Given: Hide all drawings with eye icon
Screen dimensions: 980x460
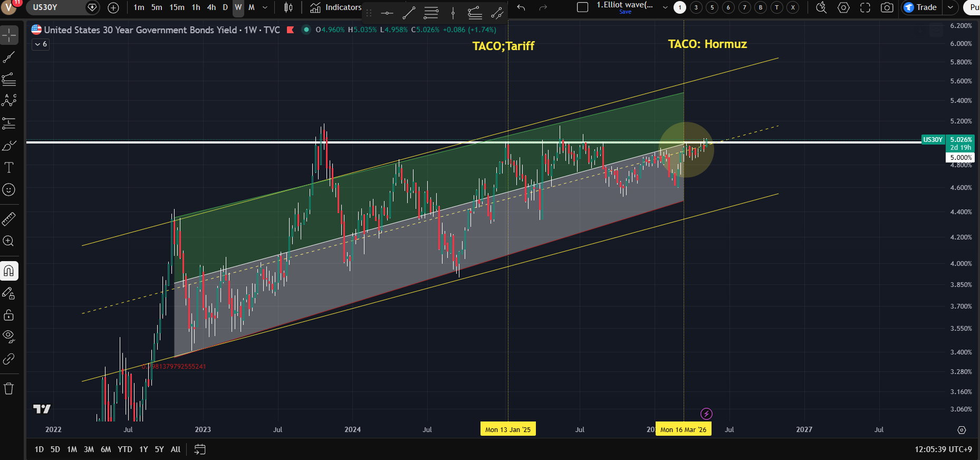Looking at the screenshot, I should (9, 337).
